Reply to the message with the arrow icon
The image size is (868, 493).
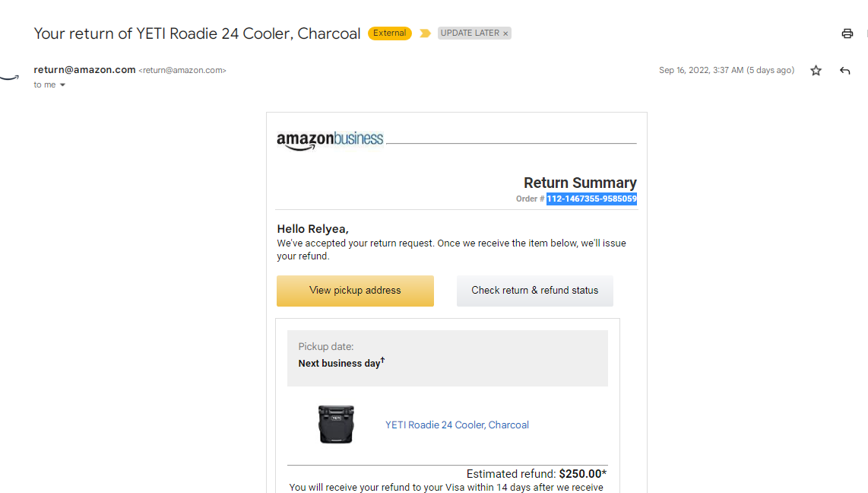coord(844,70)
